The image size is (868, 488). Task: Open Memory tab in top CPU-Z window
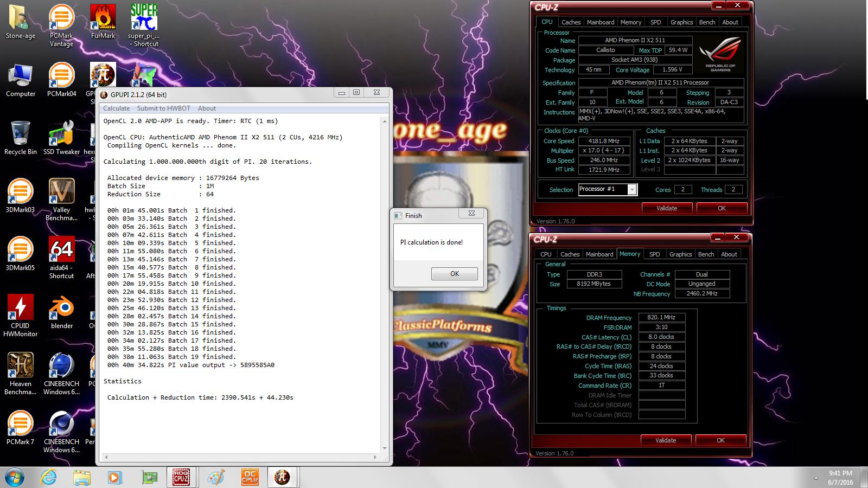pos(631,22)
